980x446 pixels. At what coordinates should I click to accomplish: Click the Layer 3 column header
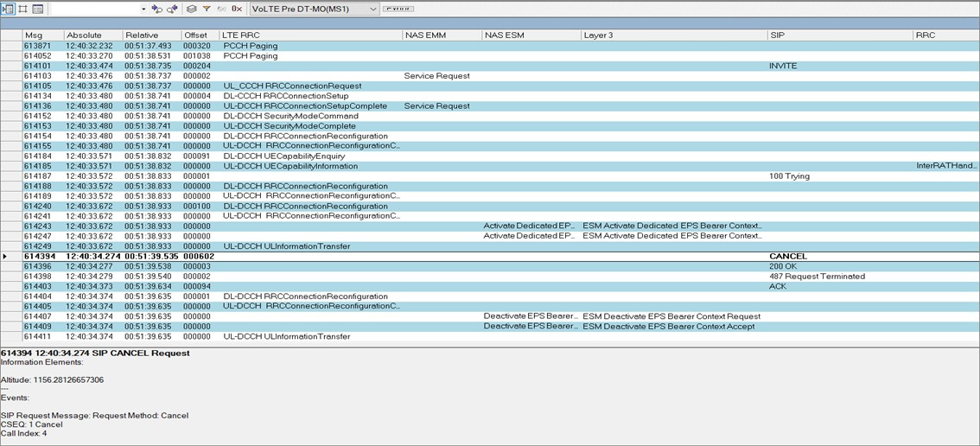[674, 35]
